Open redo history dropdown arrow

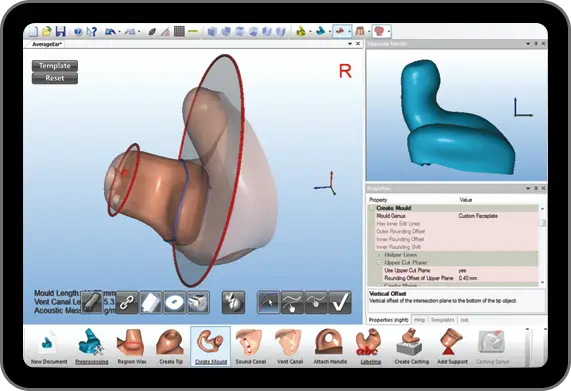click(139, 32)
